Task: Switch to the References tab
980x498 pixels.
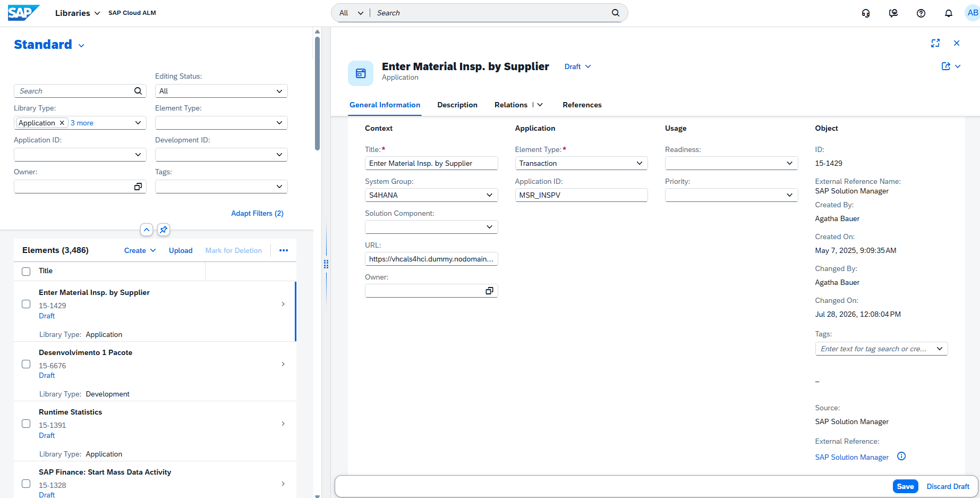Action: (582, 105)
